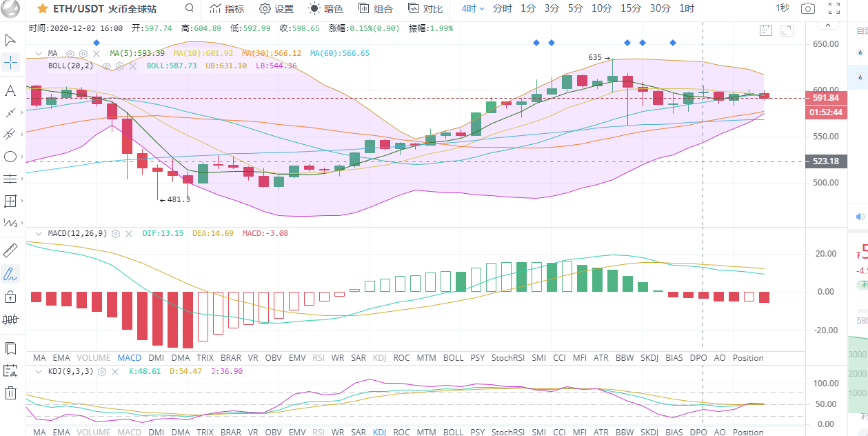Click the calendar icon above the chart
This screenshot has width=868, height=436.
(765, 30)
